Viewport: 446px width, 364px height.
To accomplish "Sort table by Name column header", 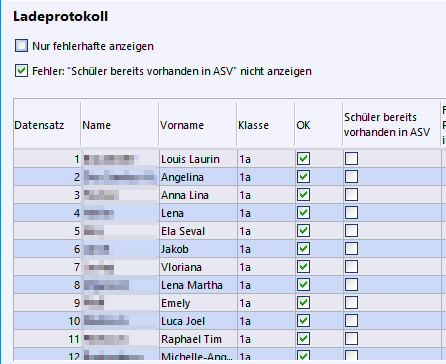I will pos(119,125).
